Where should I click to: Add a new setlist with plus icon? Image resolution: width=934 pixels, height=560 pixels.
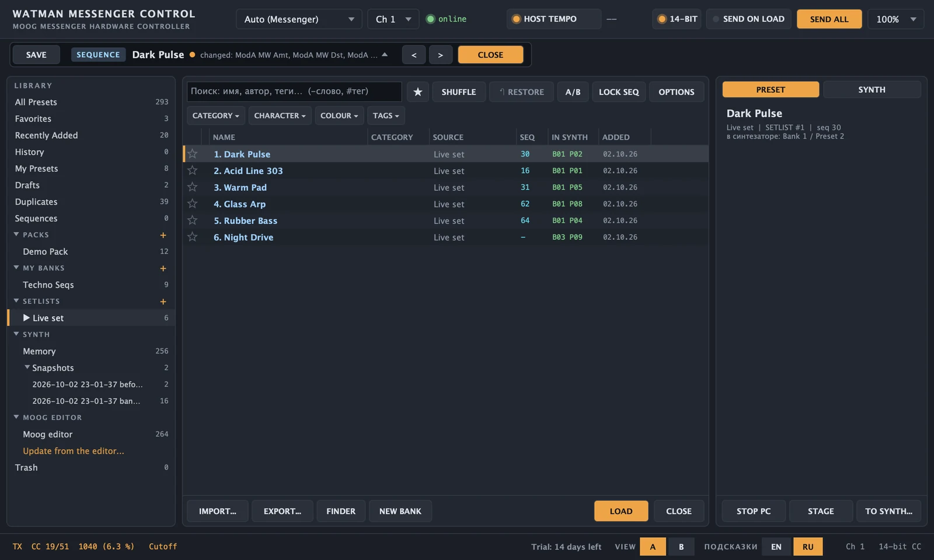tap(163, 302)
